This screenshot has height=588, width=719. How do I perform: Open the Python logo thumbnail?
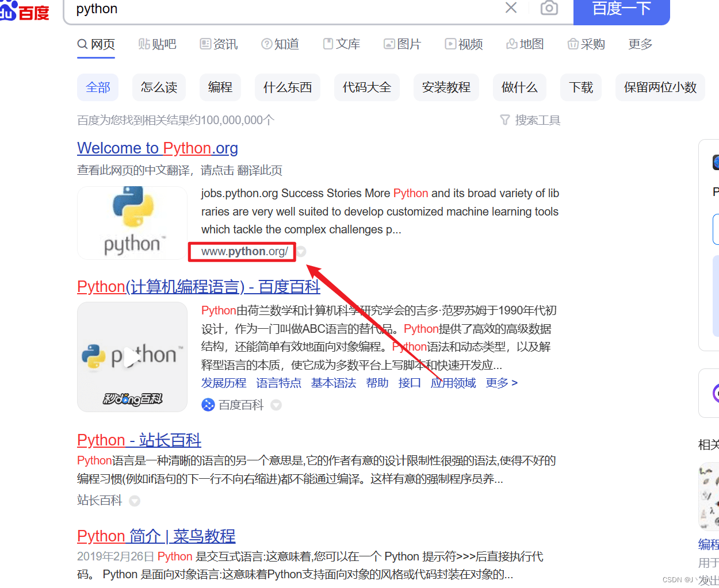pos(132,223)
